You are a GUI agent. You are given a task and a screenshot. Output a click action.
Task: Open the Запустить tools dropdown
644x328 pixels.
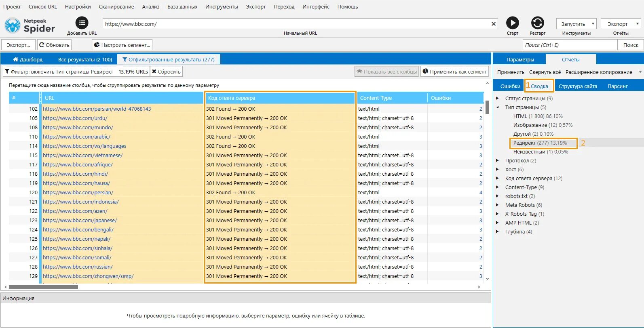[x=576, y=24]
